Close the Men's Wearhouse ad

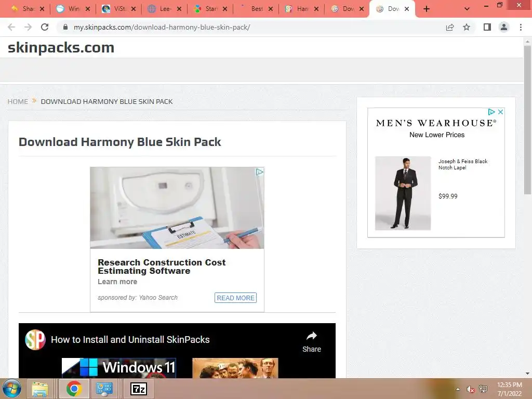500,112
